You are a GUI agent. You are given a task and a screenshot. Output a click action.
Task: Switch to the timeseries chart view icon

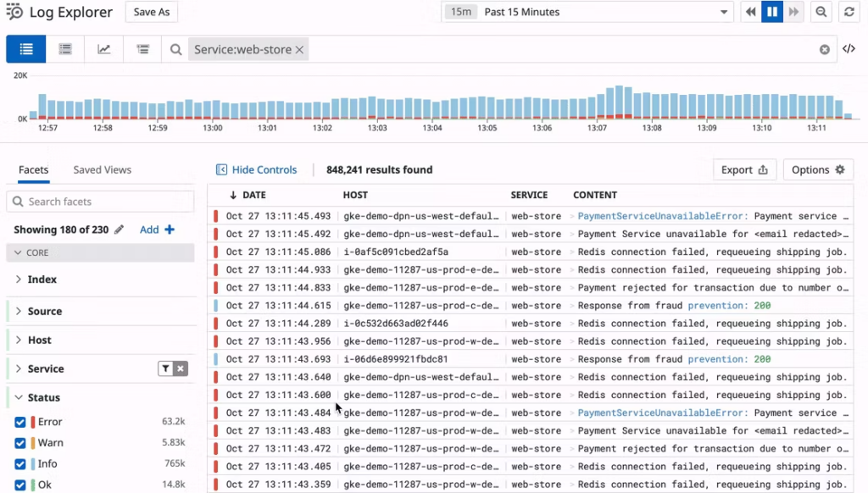pyautogui.click(x=103, y=49)
